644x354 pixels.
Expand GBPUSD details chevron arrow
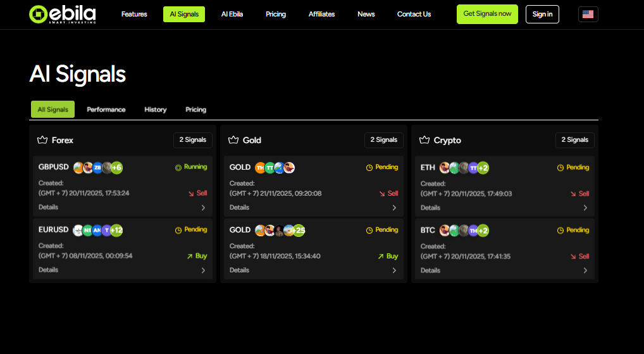tap(203, 208)
